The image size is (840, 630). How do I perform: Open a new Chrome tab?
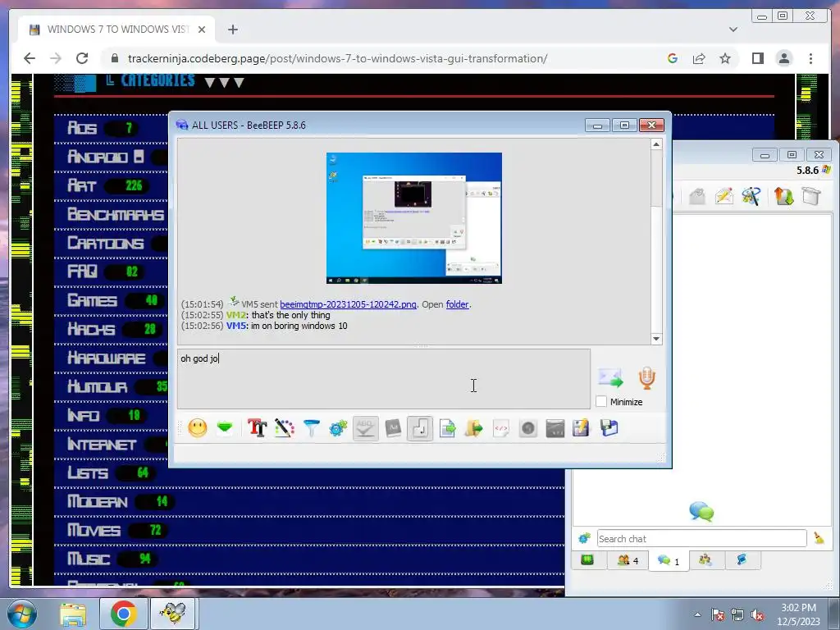point(232,30)
